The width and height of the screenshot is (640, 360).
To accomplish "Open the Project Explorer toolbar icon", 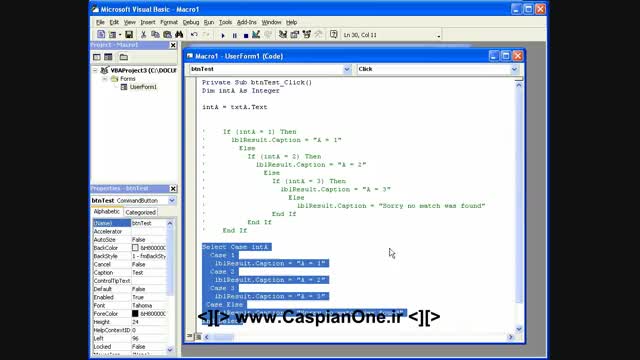I will click(283, 35).
